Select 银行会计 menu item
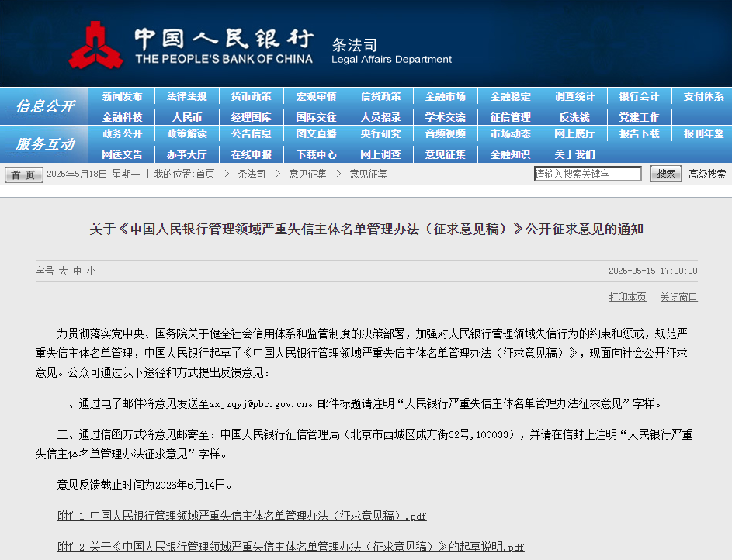The image size is (732, 560). tap(639, 96)
